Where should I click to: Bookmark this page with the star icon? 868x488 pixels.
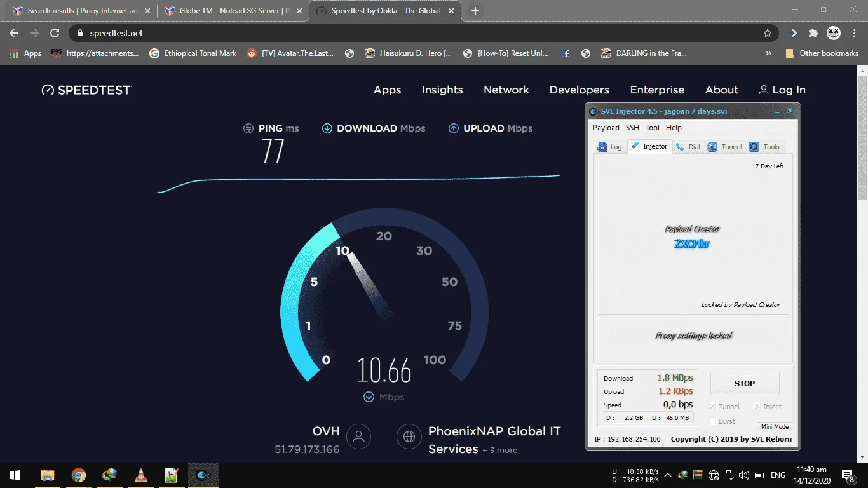point(768,33)
